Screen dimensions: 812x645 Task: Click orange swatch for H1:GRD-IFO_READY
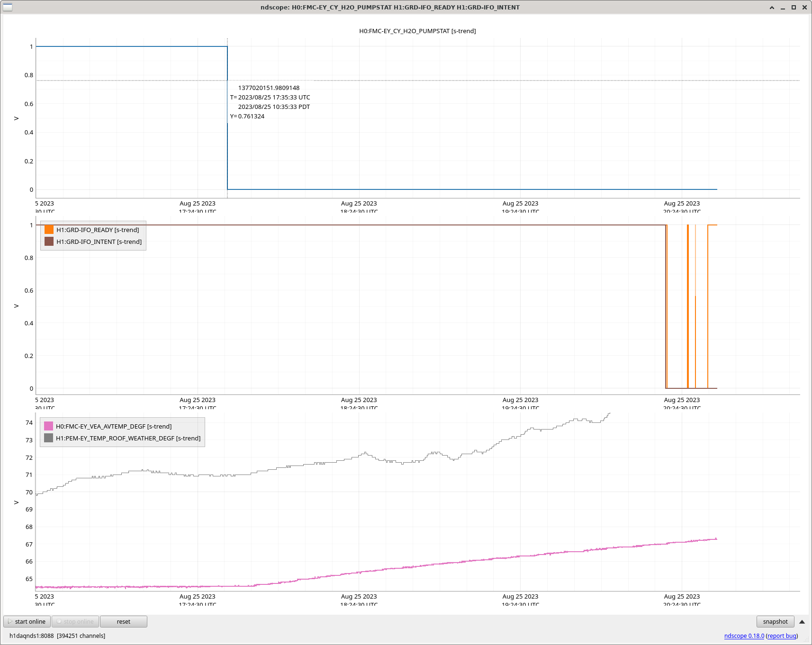49,230
